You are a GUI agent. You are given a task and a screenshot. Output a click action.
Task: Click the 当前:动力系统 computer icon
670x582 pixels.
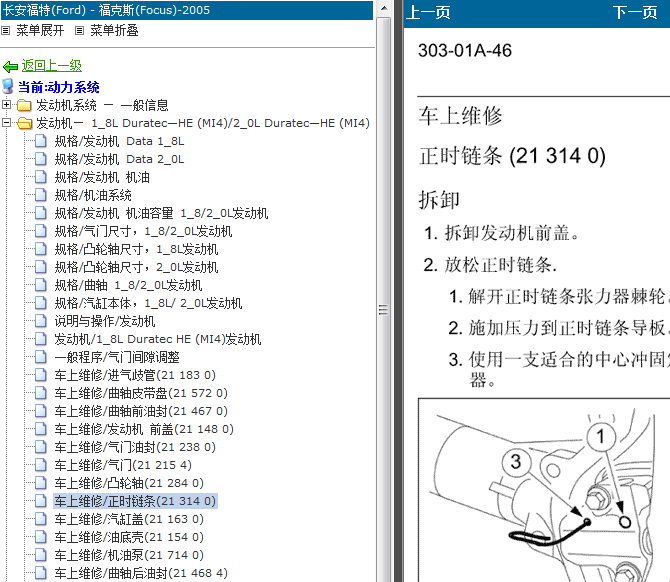pos(8,86)
